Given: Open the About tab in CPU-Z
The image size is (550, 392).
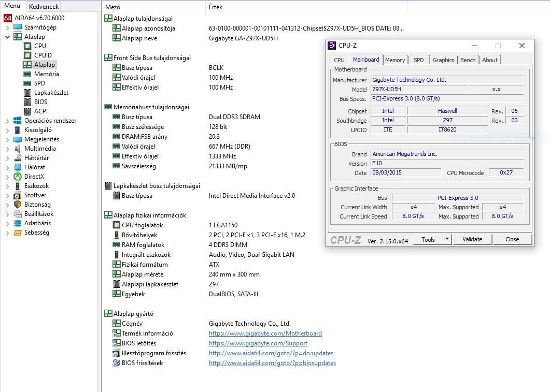Looking at the screenshot, I should (x=490, y=60).
